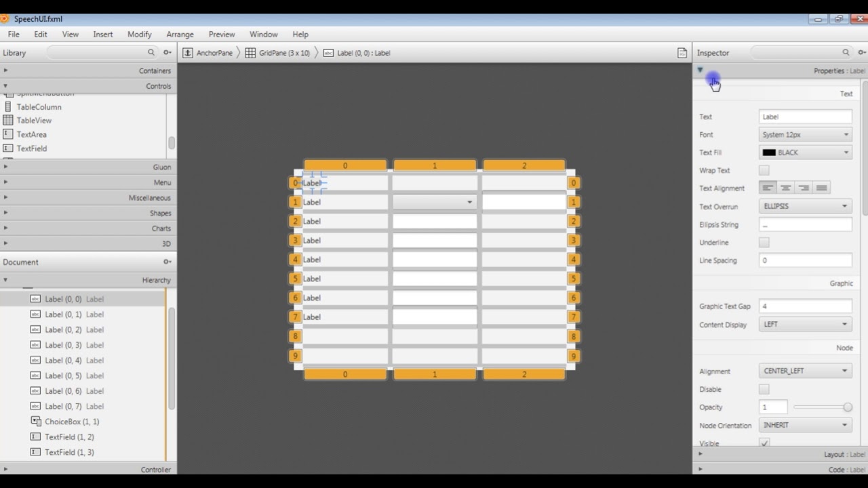Open the File menu
The width and height of the screenshot is (868, 488).
(14, 34)
